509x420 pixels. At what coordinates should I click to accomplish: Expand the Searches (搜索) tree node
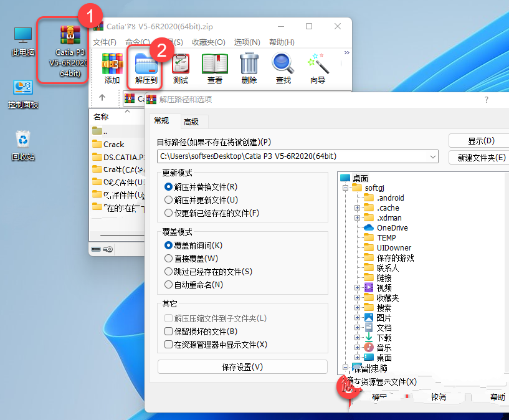357,307
